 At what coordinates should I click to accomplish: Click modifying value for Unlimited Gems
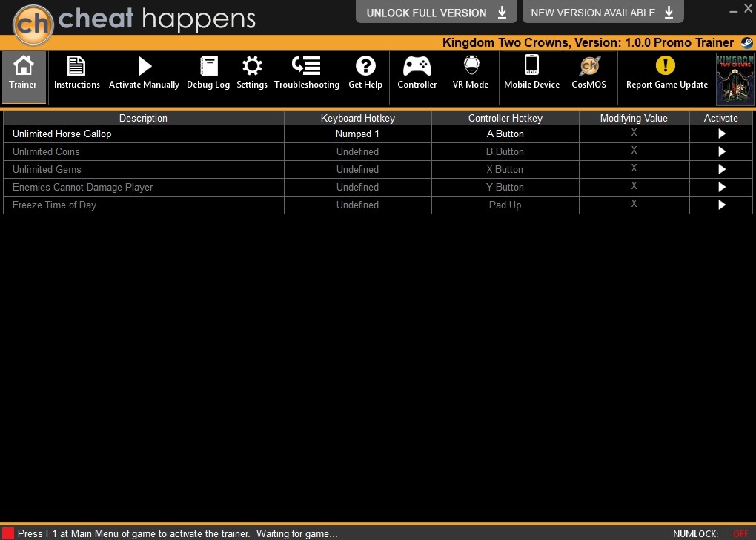(634, 169)
